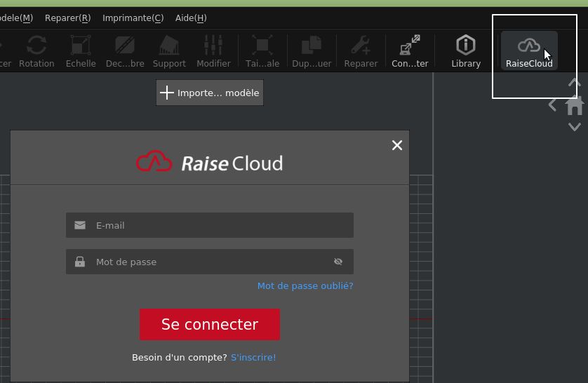This screenshot has width=588, height=383.
Task: Open the Mot de passe oublié? link
Action: pyautogui.click(x=305, y=286)
